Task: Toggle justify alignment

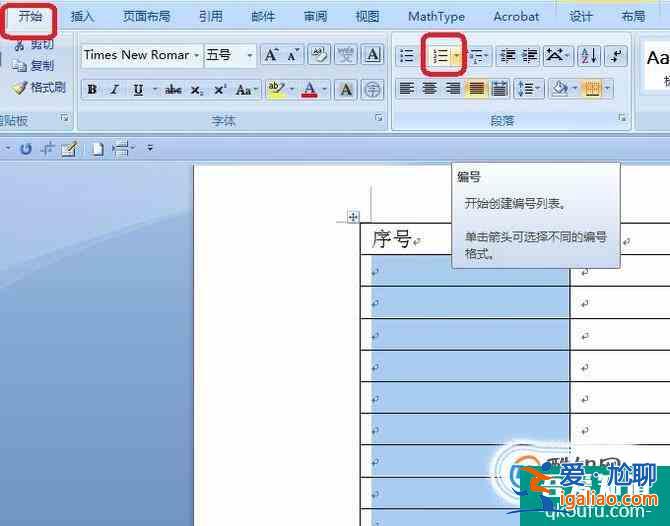Action: click(x=476, y=89)
